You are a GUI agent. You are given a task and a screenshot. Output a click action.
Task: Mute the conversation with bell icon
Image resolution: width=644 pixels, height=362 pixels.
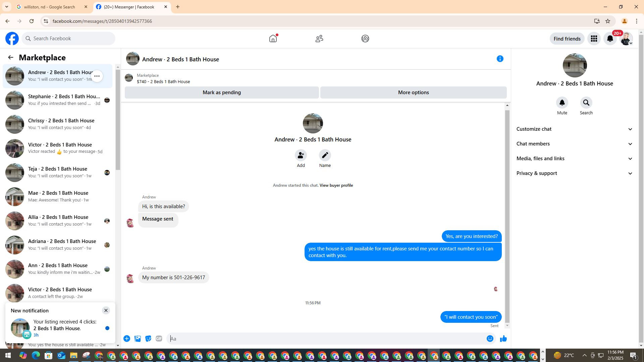(x=562, y=103)
